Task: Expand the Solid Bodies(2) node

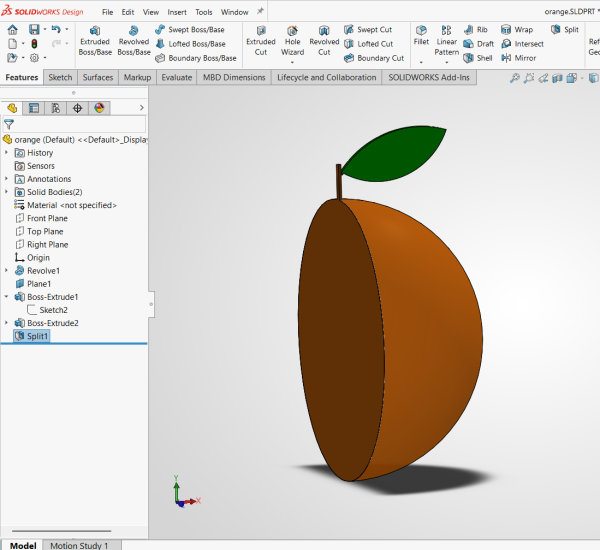Action: (6, 192)
